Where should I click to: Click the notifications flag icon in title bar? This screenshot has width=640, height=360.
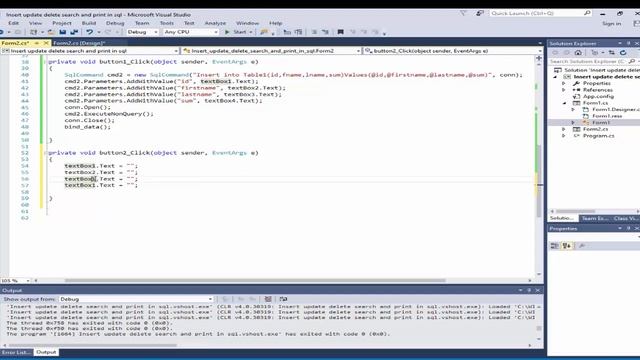click(x=463, y=13)
